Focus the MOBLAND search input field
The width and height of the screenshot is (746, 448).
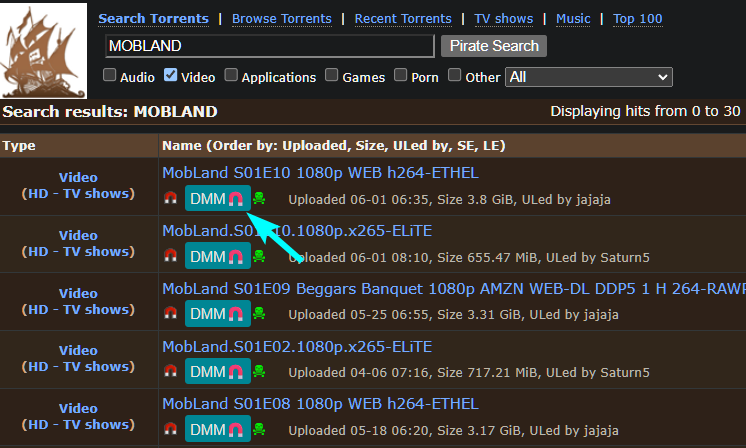[270, 46]
